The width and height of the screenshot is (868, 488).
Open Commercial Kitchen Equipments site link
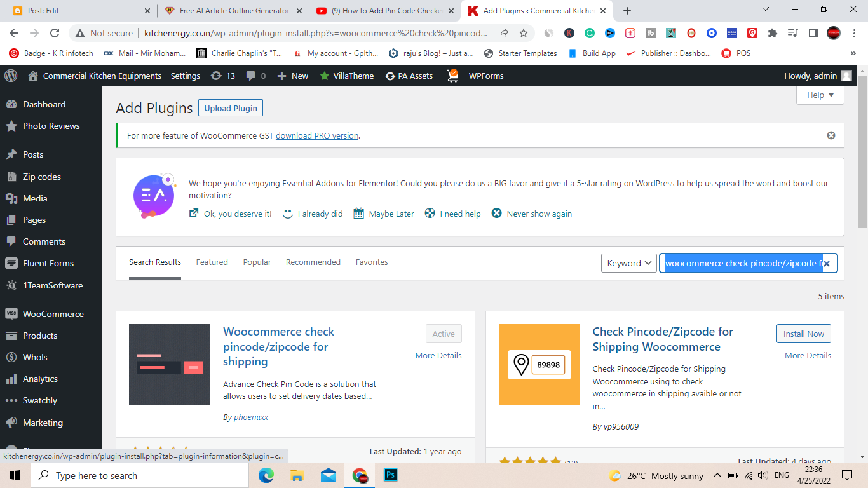[x=95, y=76]
